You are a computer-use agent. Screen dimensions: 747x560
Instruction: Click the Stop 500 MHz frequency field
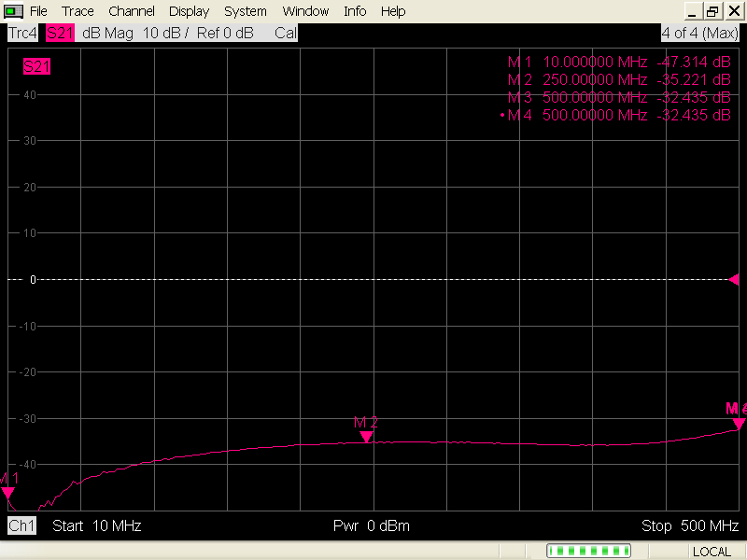pos(690,525)
